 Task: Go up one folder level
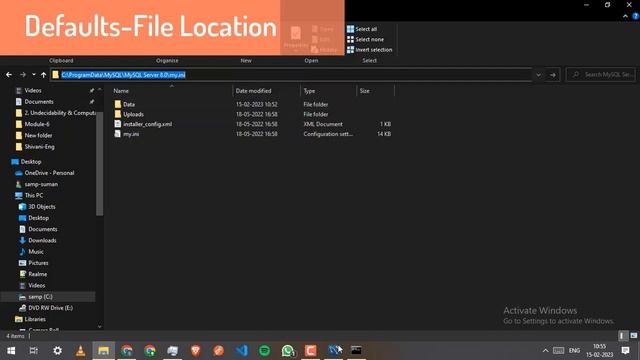tap(44, 75)
